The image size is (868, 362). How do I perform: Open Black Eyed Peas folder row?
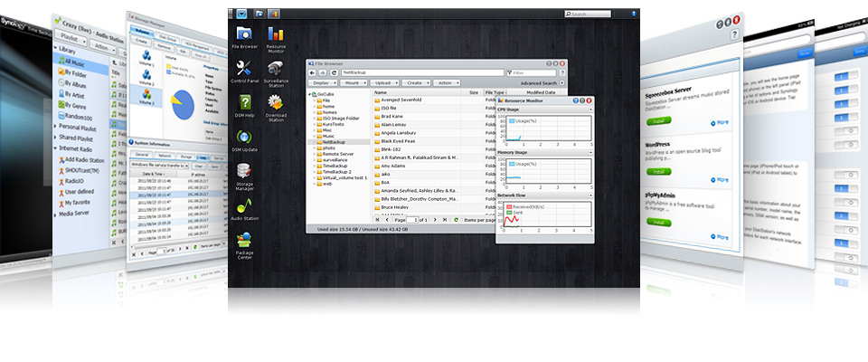(x=399, y=141)
